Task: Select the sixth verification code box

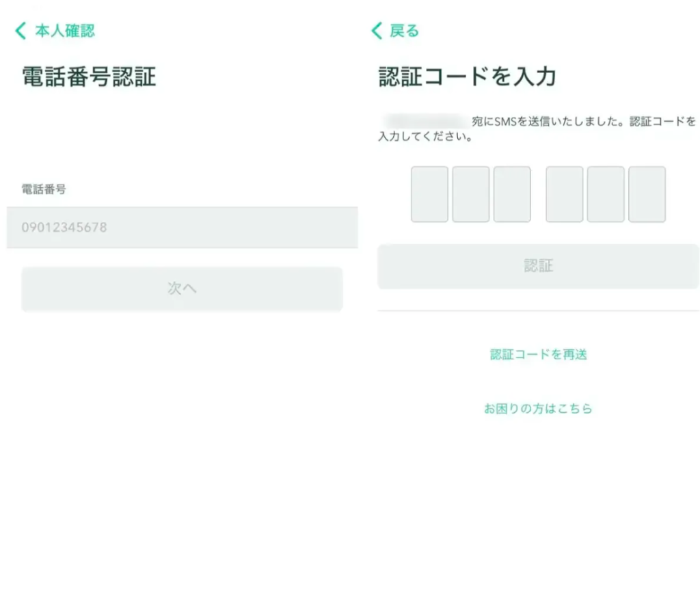Action: (647, 194)
